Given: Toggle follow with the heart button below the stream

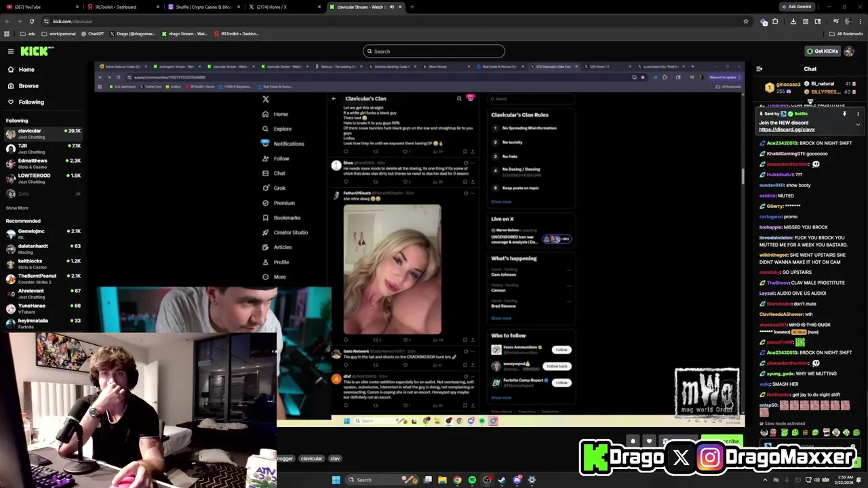Looking at the screenshot, I should (649, 441).
